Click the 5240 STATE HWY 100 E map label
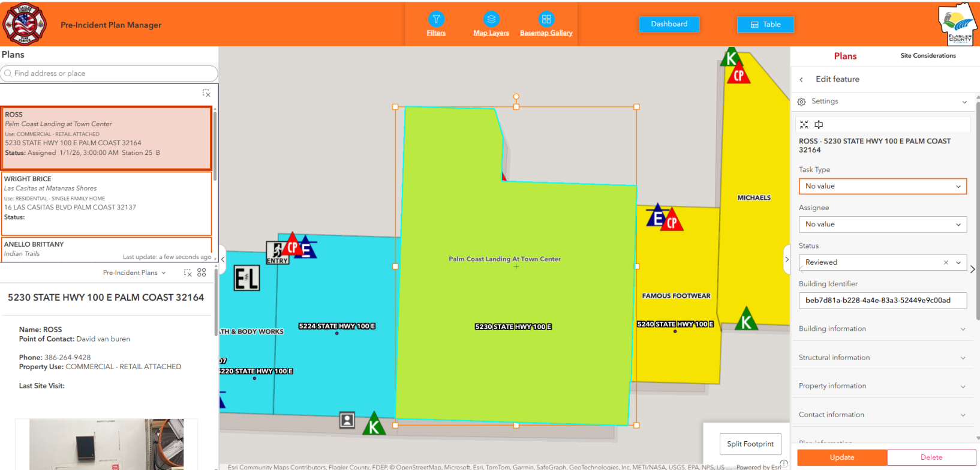The image size is (980, 470). (675, 324)
